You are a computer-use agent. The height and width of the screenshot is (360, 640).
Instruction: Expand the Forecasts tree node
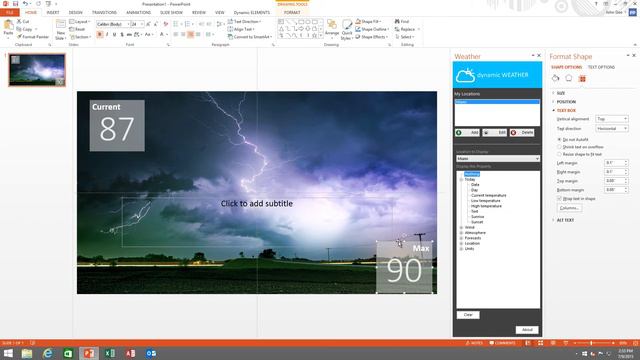pyautogui.click(x=461, y=238)
